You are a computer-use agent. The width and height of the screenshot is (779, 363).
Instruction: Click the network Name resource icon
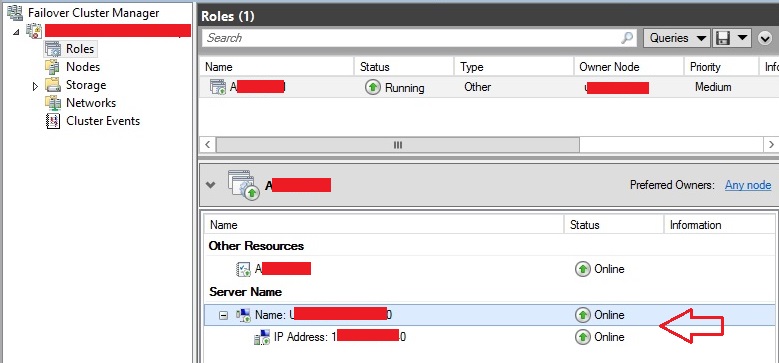click(x=243, y=315)
